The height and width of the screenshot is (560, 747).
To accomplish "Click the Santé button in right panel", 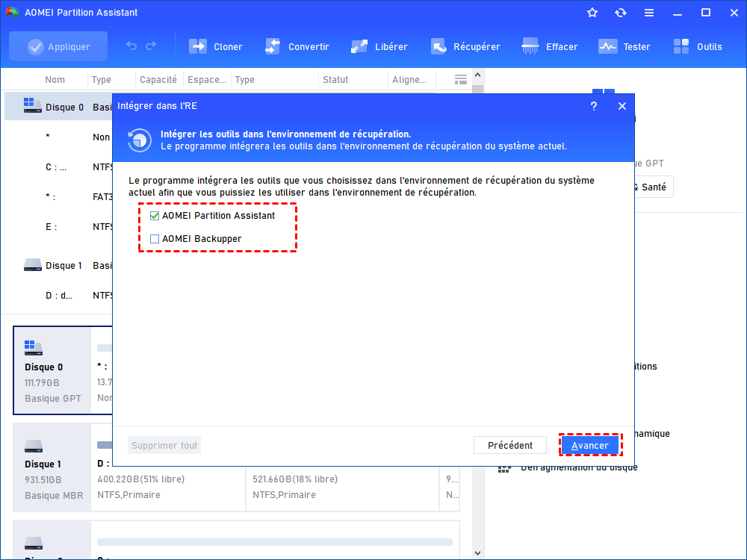I will [x=653, y=187].
